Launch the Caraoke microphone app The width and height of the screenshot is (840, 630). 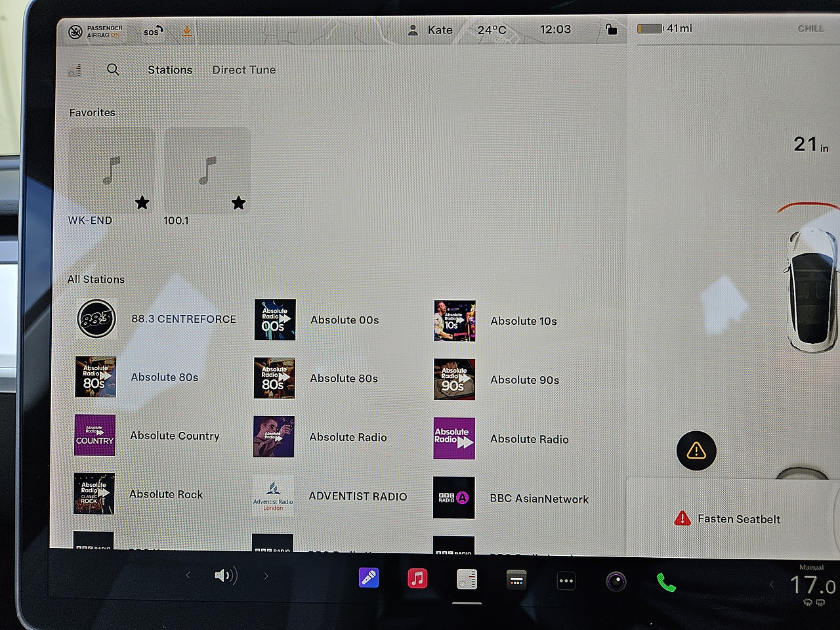click(x=368, y=577)
